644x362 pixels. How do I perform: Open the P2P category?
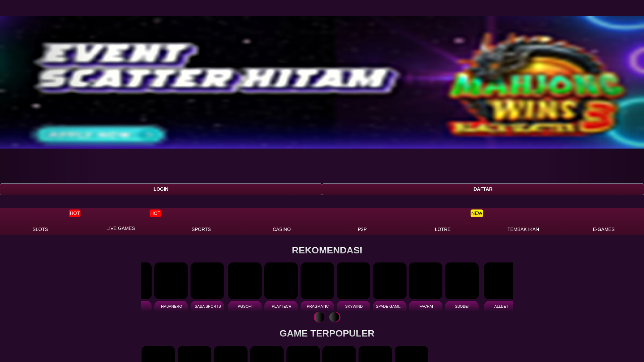[362, 221]
